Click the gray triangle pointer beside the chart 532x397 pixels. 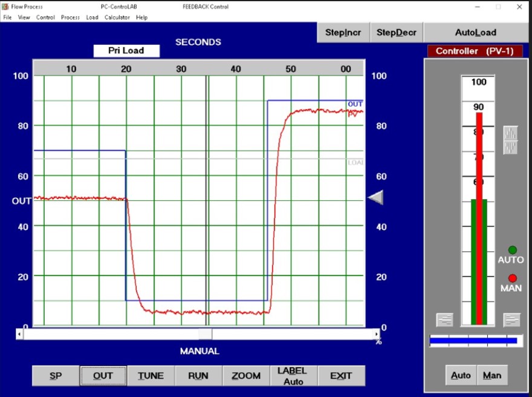click(x=376, y=198)
